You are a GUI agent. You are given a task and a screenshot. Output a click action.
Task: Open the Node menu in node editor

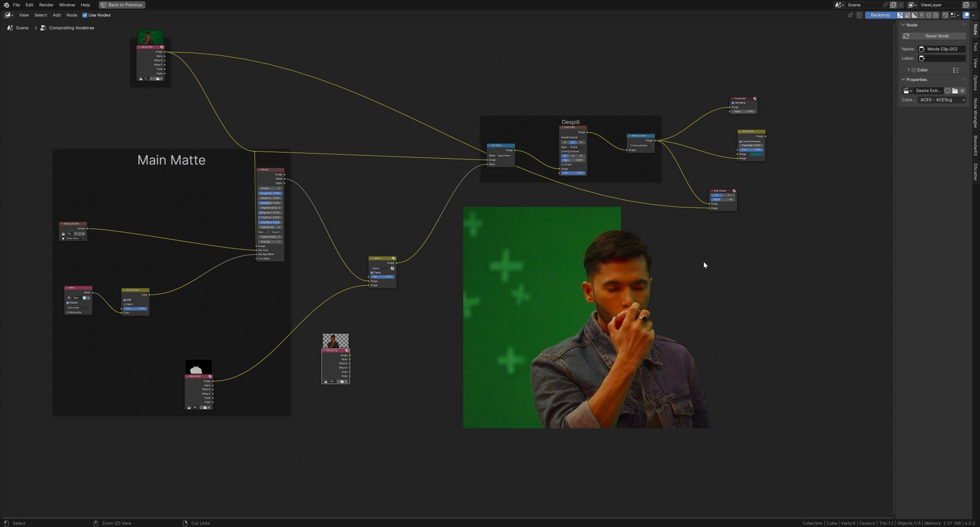tap(72, 15)
